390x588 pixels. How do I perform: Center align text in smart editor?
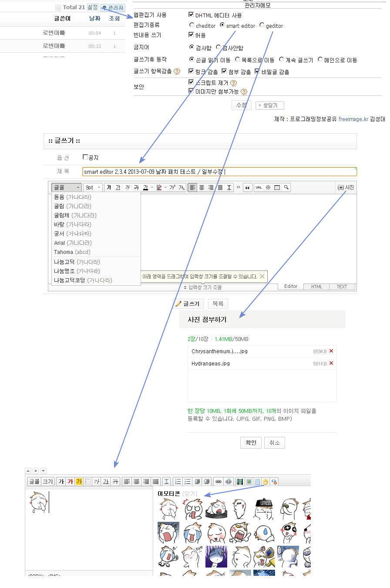point(202,187)
